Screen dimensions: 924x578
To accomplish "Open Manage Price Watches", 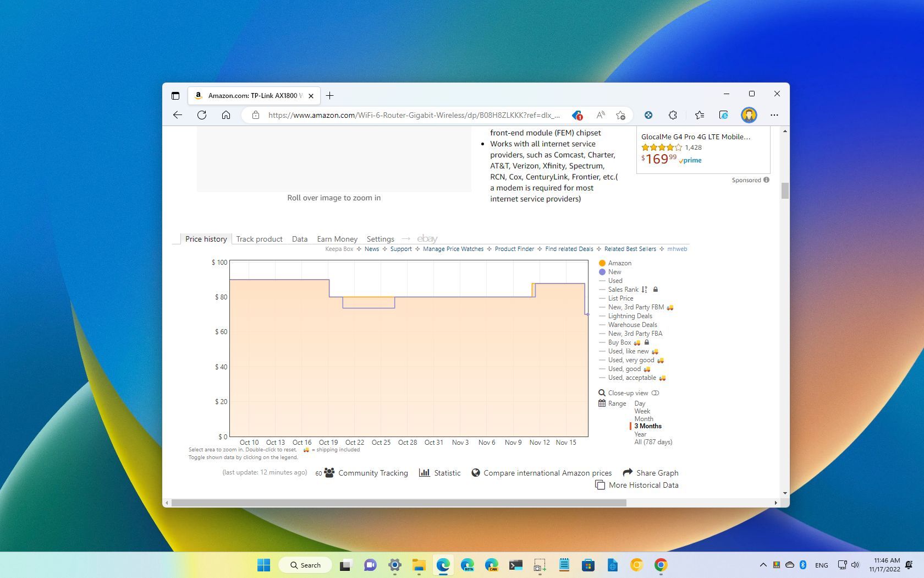I will 453,249.
